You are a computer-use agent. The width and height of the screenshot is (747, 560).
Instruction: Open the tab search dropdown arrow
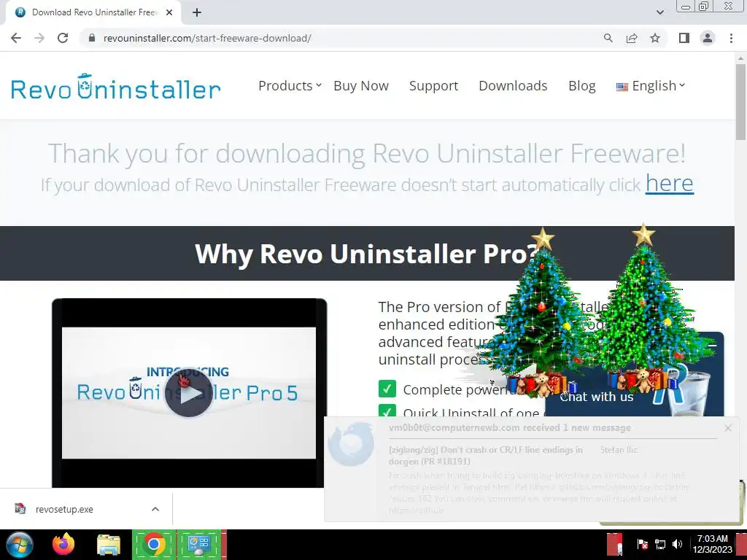[x=659, y=12]
